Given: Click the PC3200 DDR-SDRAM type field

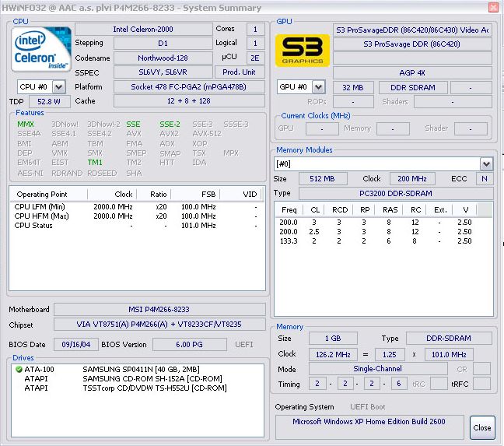Looking at the screenshot, I should click(394, 193).
